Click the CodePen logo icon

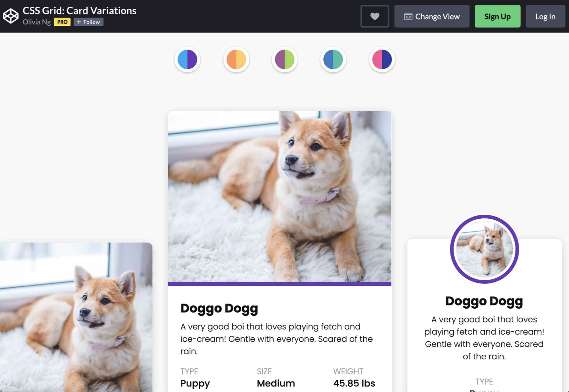point(11,16)
